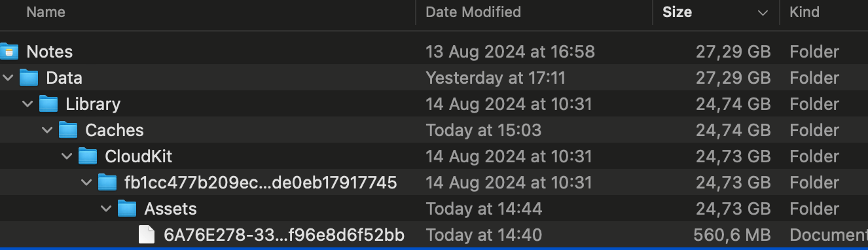The image size is (868, 250).
Task: Collapse the Assets folder chevron
Action: (x=106, y=209)
